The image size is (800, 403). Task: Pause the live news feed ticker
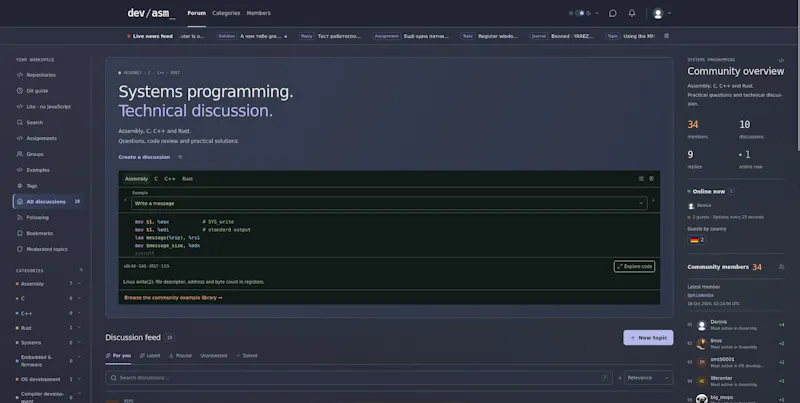[x=666, y=36]
